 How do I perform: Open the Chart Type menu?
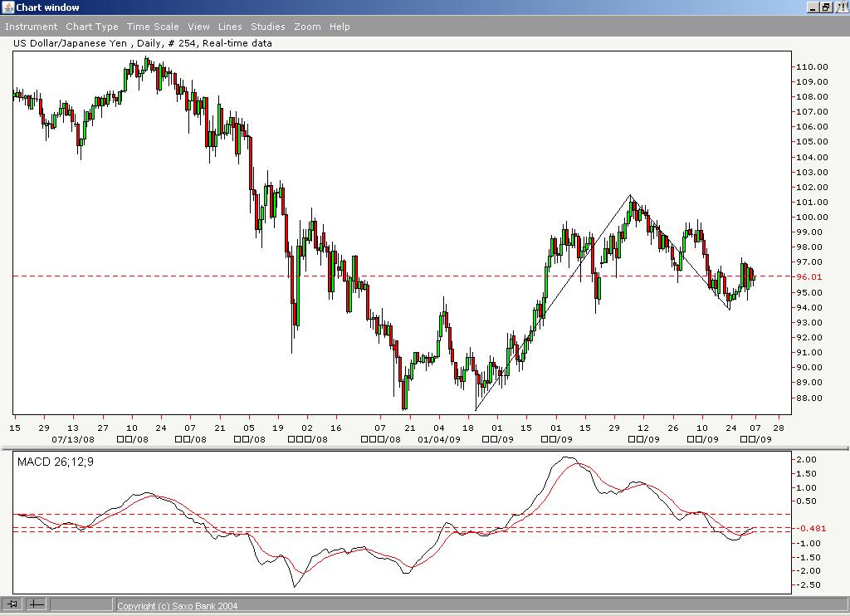[91, 27]
